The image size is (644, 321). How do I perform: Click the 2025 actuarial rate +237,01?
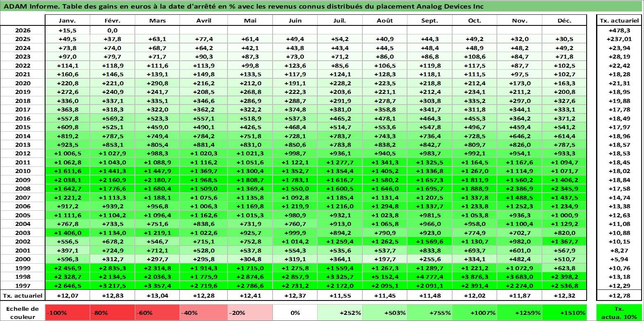coord(619,39)
